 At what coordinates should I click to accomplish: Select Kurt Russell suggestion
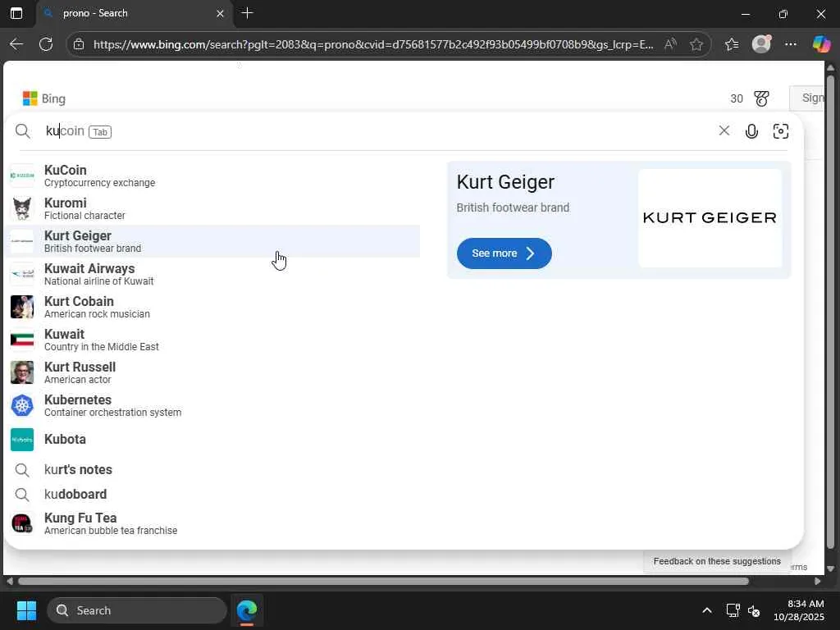pos(212,372)
